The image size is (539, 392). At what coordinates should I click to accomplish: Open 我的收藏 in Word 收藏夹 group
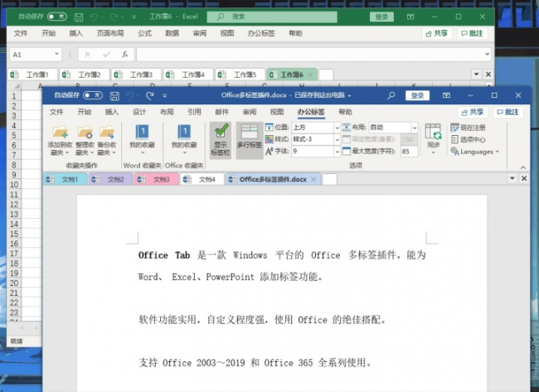[x=142, y=139]
